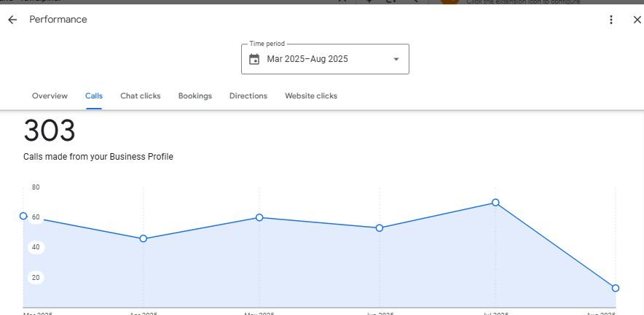This screenshot has height=315, width=644.
Task: Open the Chat clicks tab
Action: tap(141, 96)
